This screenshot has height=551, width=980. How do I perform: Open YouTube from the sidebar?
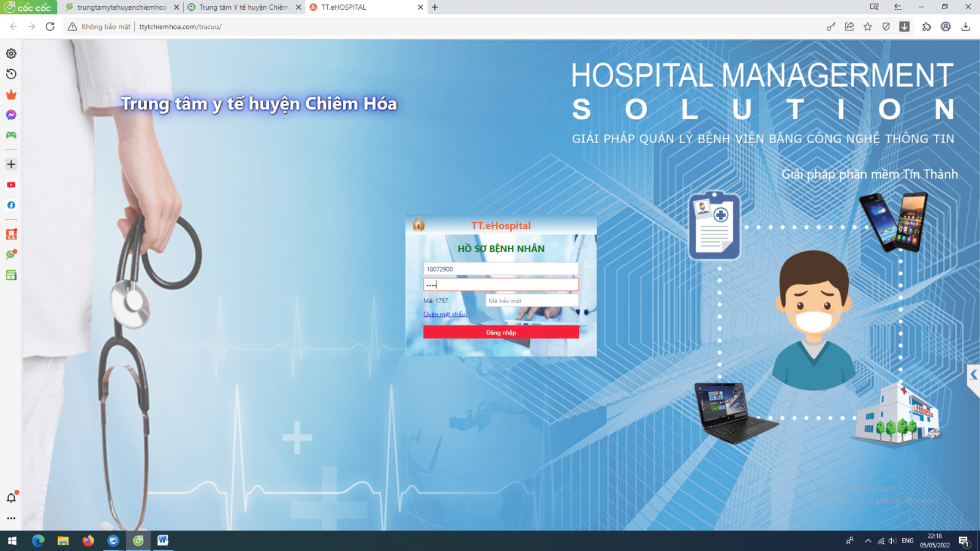11,185
